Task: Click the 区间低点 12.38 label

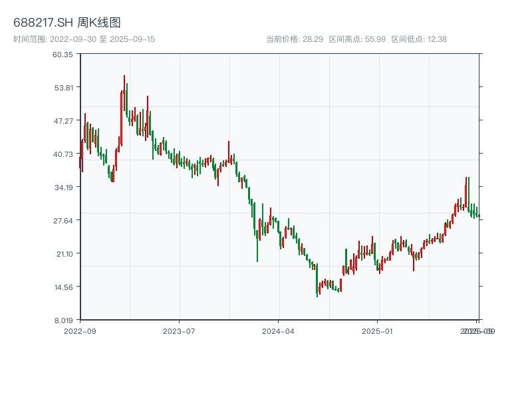Action: tap(419, 39)
